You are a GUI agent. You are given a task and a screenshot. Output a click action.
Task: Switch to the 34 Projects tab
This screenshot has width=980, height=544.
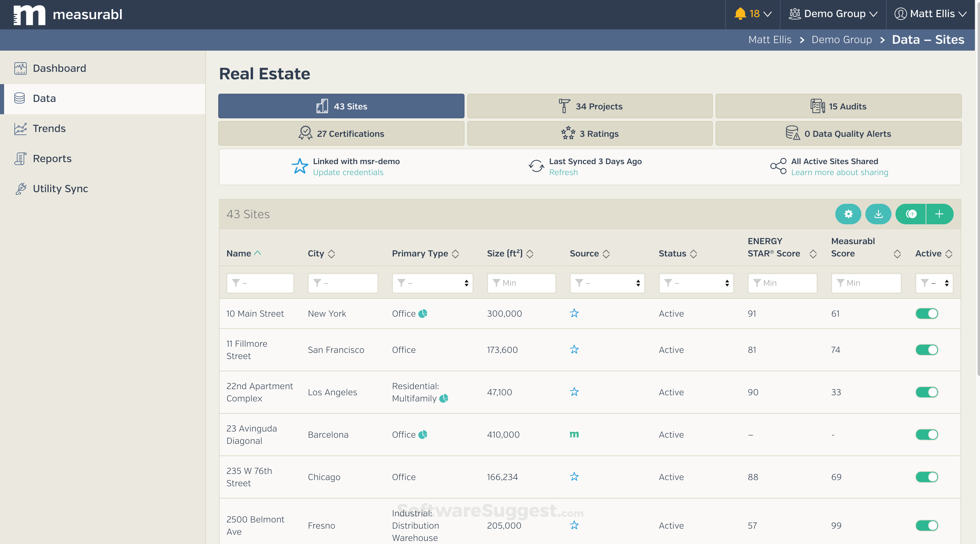pyautogui.click(x=590, y=106)
